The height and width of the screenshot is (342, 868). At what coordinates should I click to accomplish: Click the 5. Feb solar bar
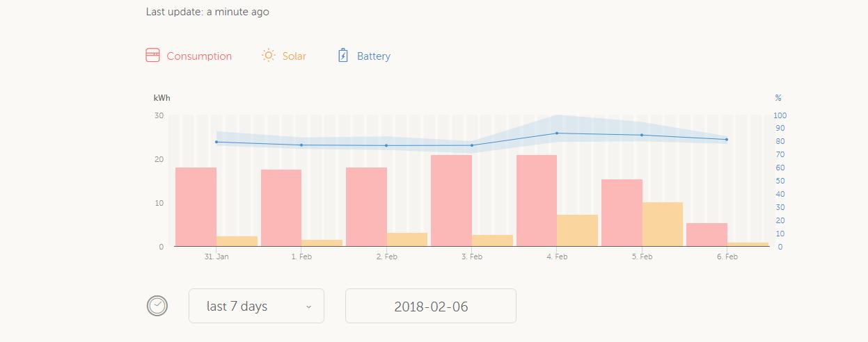tap(662, 224)
